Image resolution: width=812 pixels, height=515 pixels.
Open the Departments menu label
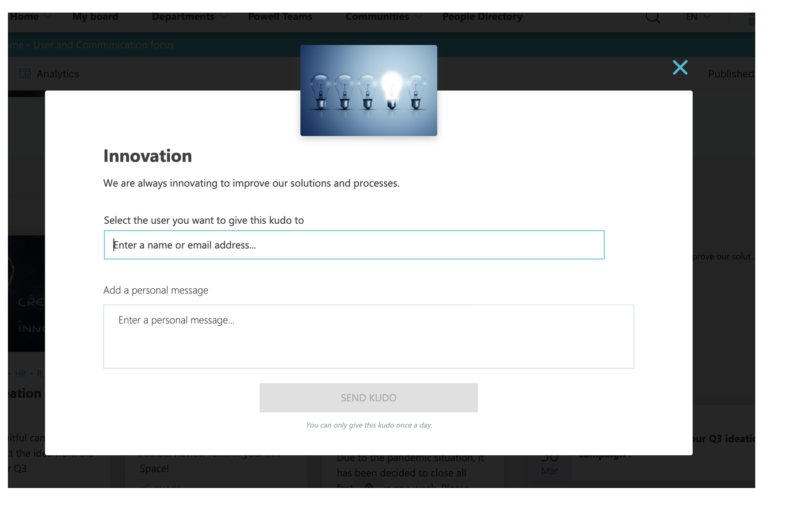[183, 17]
